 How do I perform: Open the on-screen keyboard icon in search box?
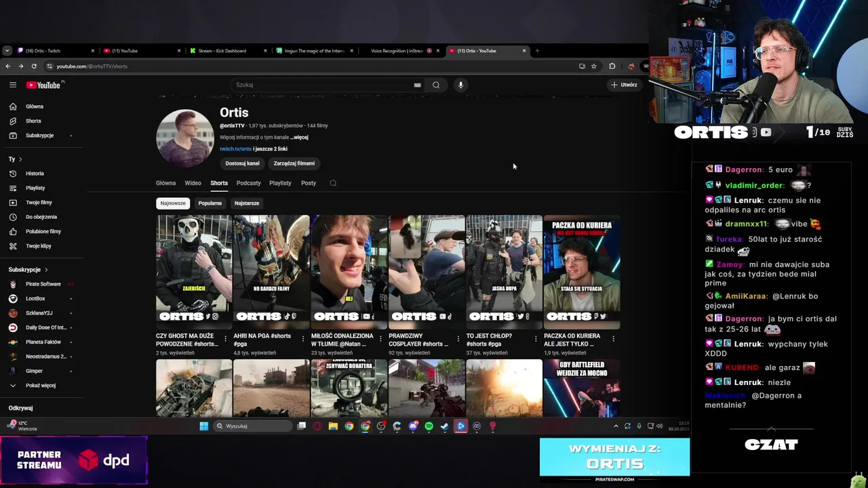pyautogui.click(x=417, y=85)
